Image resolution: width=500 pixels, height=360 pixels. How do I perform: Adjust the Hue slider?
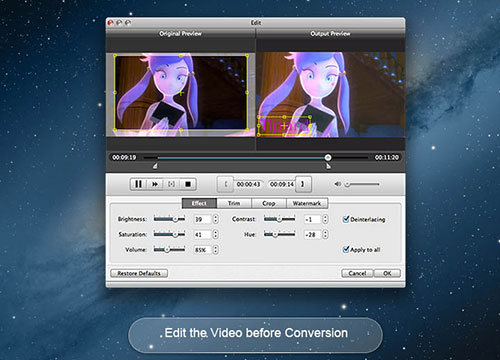click(x=279, y=234)
